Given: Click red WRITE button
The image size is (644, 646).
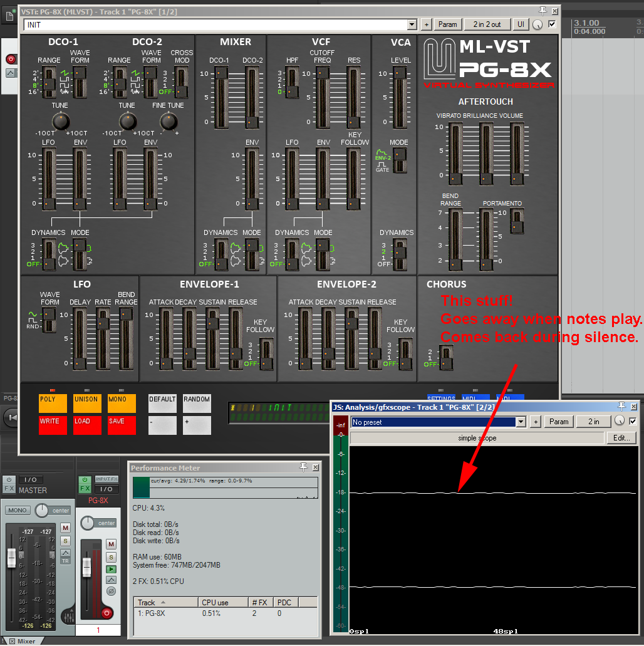Looking at the screenshot, I should click(53, 425).
